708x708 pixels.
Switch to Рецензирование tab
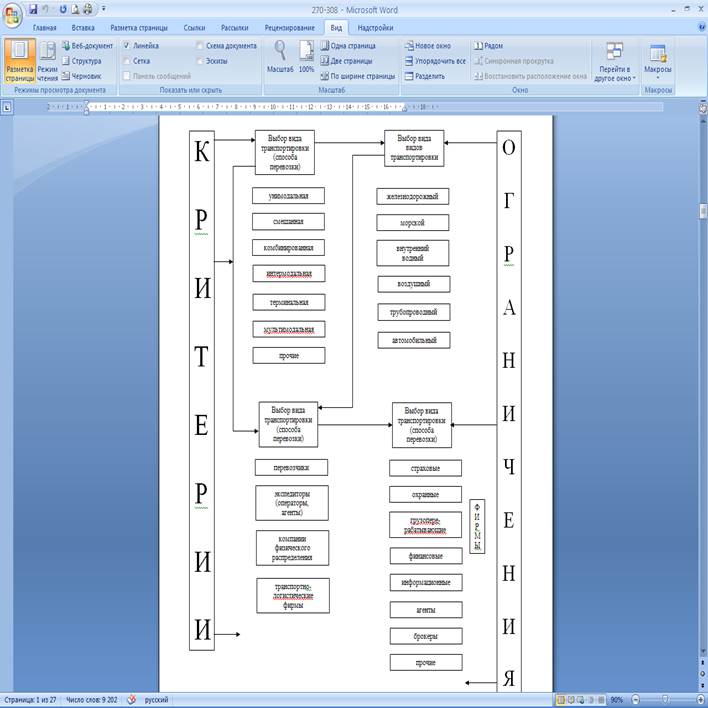point(289,28)
